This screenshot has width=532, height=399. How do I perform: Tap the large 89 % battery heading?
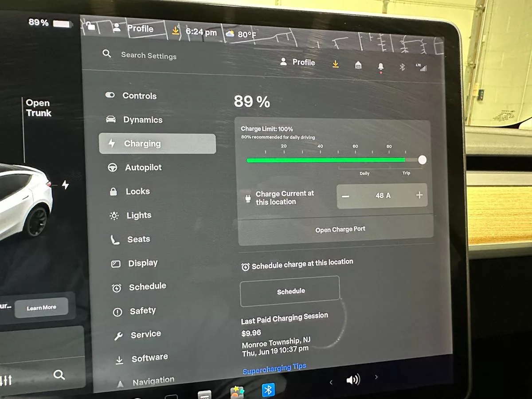coord(252,102)
